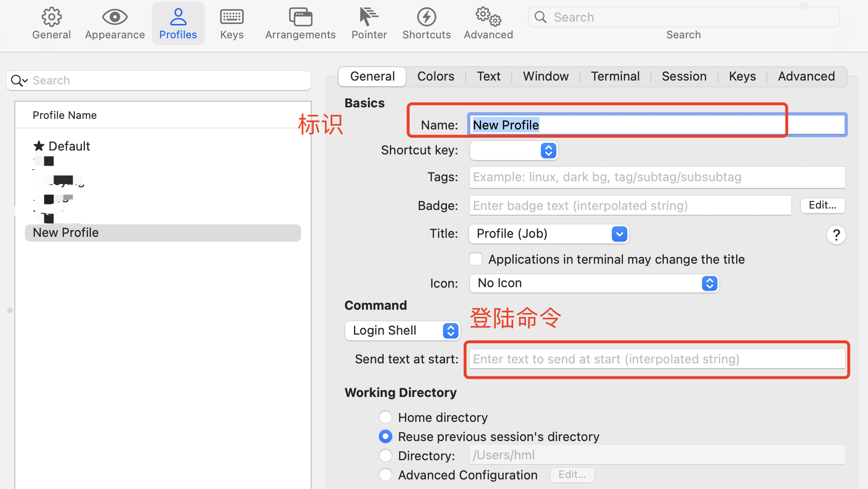Image resolution: width=868 pixels, height=489 pixels.
Task: Select Reuse previous session's directory
Action: pos(386,436)
